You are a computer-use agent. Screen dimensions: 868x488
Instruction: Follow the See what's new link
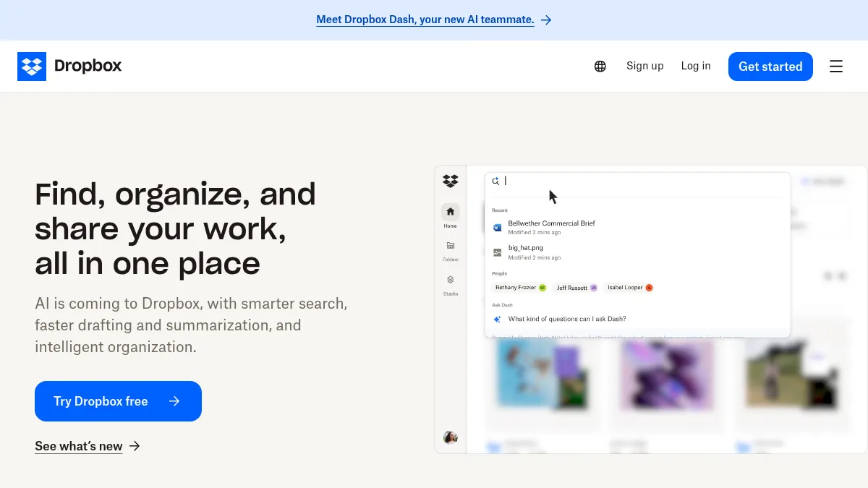(x=78, y=446)
